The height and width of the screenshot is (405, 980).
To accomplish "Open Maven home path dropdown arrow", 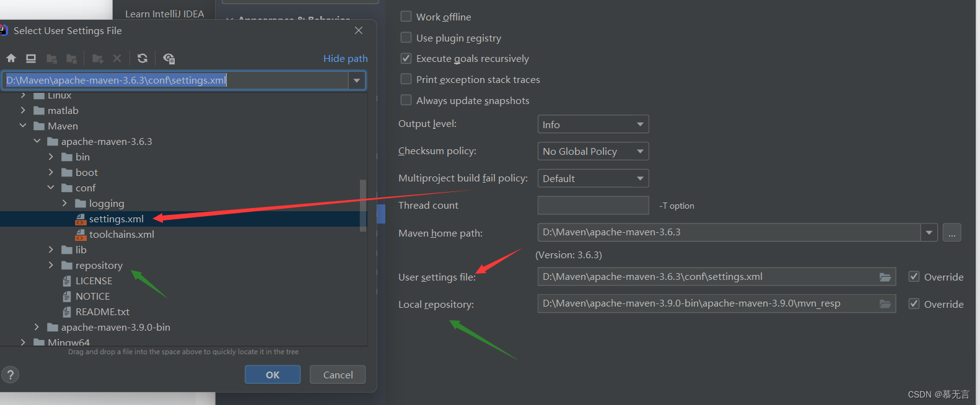I will coord(929,233).
